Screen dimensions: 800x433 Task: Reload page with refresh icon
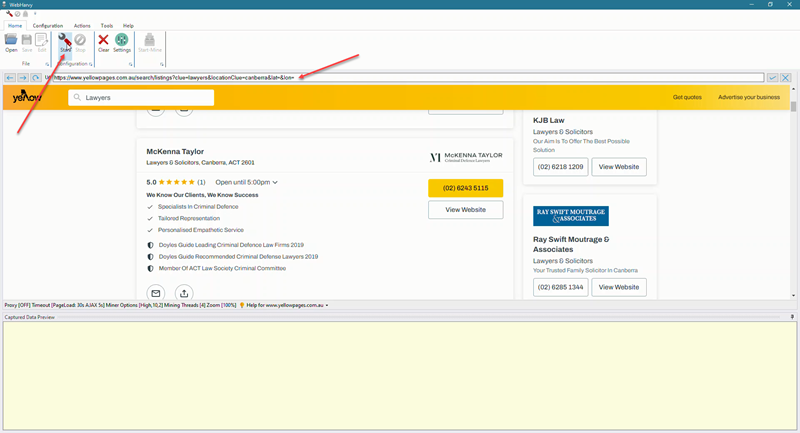(36, 77)
